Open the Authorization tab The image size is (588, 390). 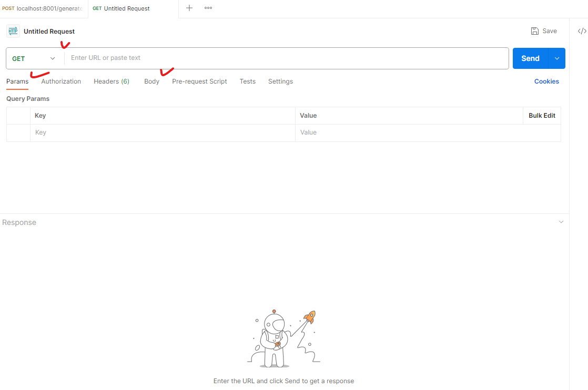tap(61, 81)
